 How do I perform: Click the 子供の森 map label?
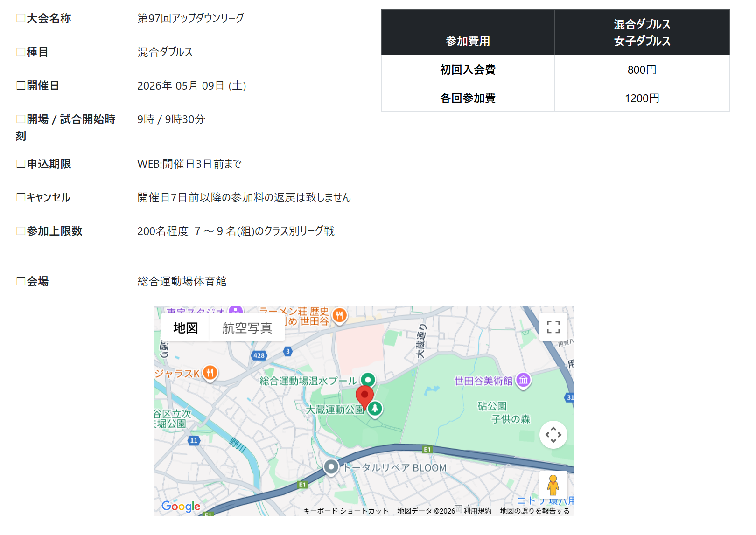click(x=511, y=419)
